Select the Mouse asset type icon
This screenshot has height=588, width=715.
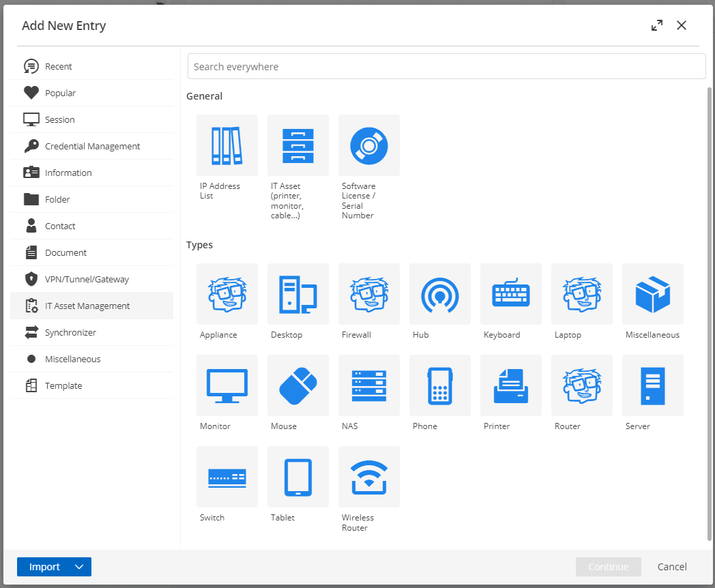pos(298,385)
